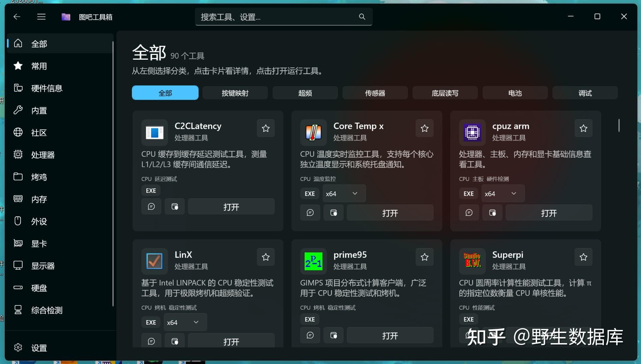Select the 超频 filter chip
Screen dimensions: 641x364
coord(305,93)
